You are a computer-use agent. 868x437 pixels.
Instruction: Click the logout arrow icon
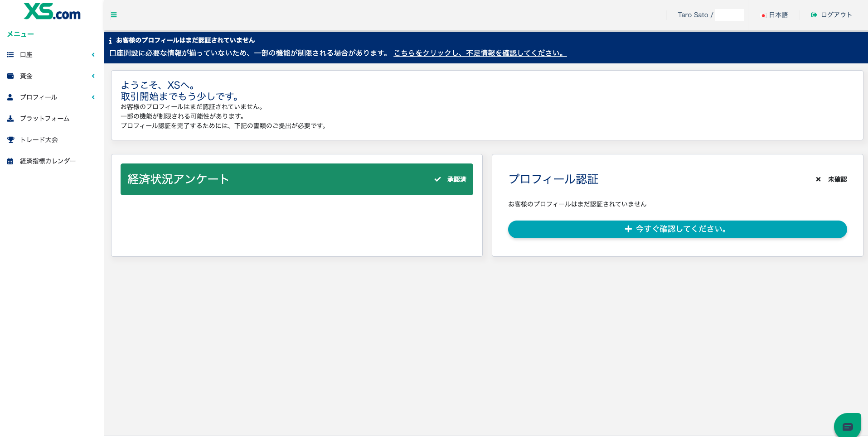tap(814, 15)
